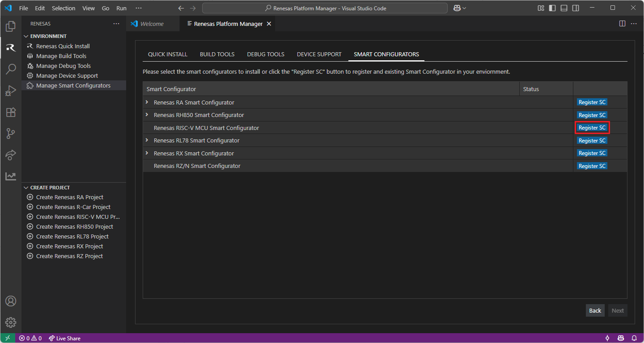Click the Manage gear icon

pyautogui.click(x=11, y=322)
